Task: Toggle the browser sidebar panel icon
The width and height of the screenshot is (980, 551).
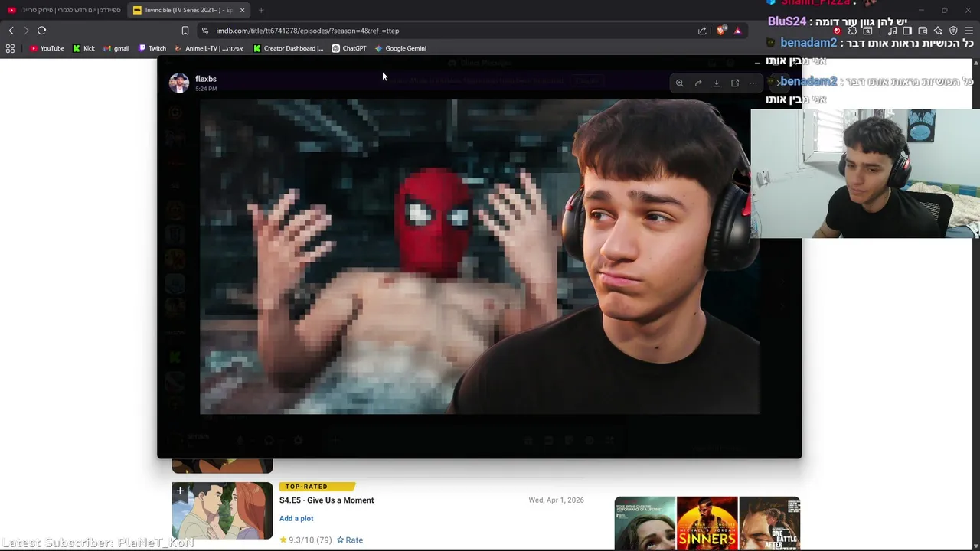Action: click(x=907, y=31)
